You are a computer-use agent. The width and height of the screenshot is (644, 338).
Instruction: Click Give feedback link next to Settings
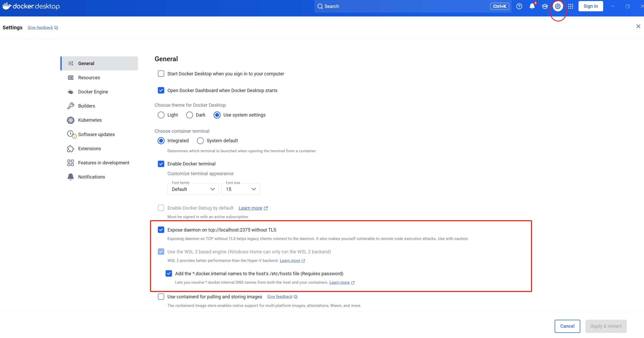coord(40,28)
